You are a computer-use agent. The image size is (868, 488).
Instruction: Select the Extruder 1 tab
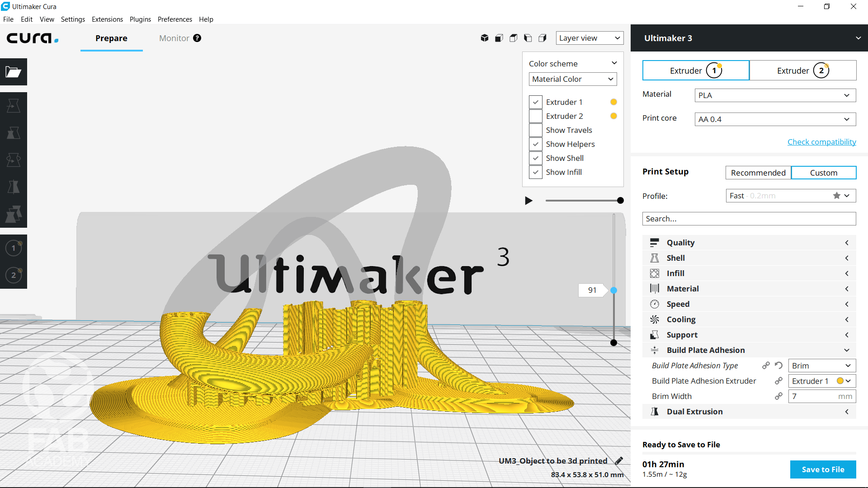click(x=696, y=70)
